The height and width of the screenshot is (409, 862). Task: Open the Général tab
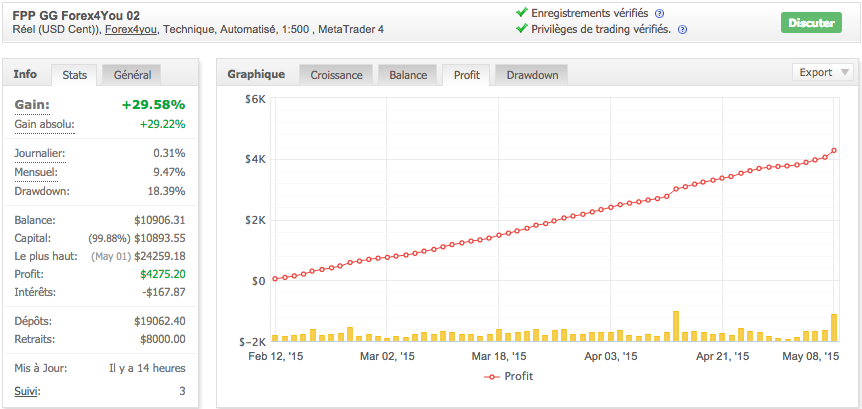click(x=132, y=75)
